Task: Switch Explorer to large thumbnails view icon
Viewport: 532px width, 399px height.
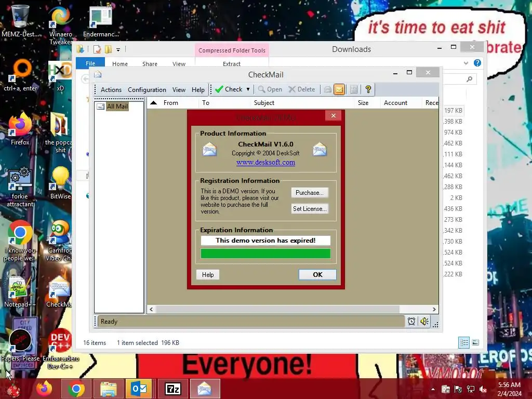Action: click(475, 343)
